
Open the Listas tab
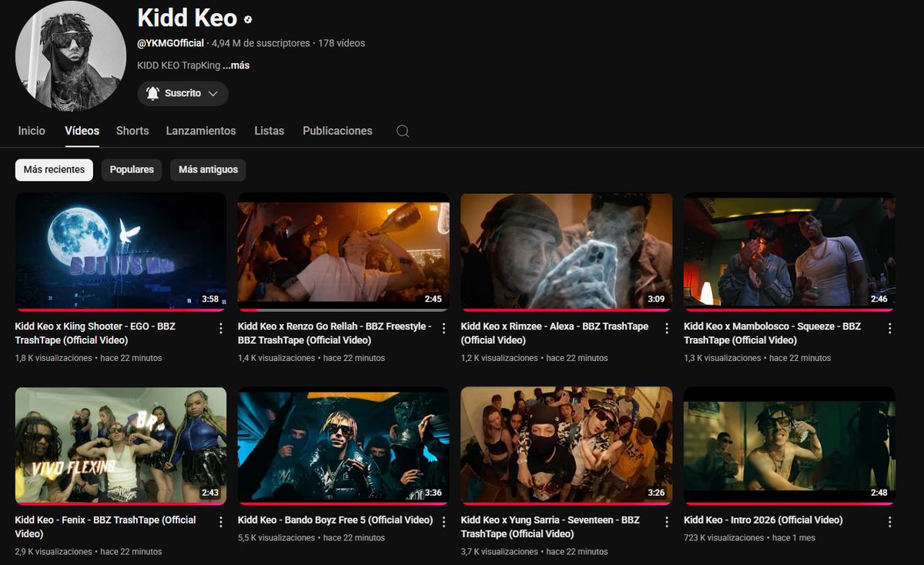pos(269,131)
